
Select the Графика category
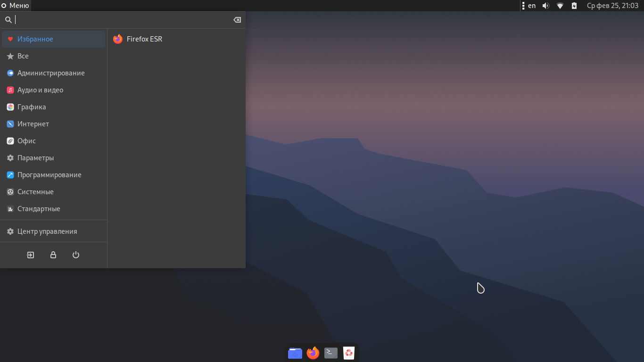pos(32,107)
